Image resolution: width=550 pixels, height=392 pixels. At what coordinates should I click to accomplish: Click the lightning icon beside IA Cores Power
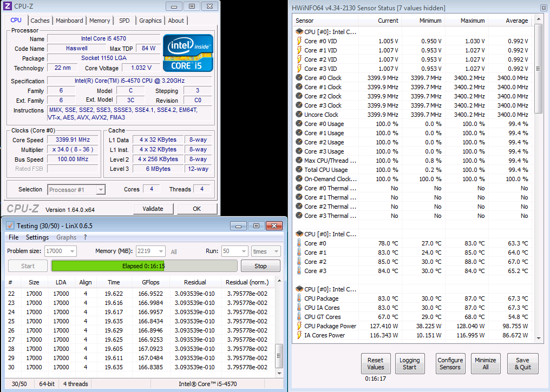click(299, 335)
